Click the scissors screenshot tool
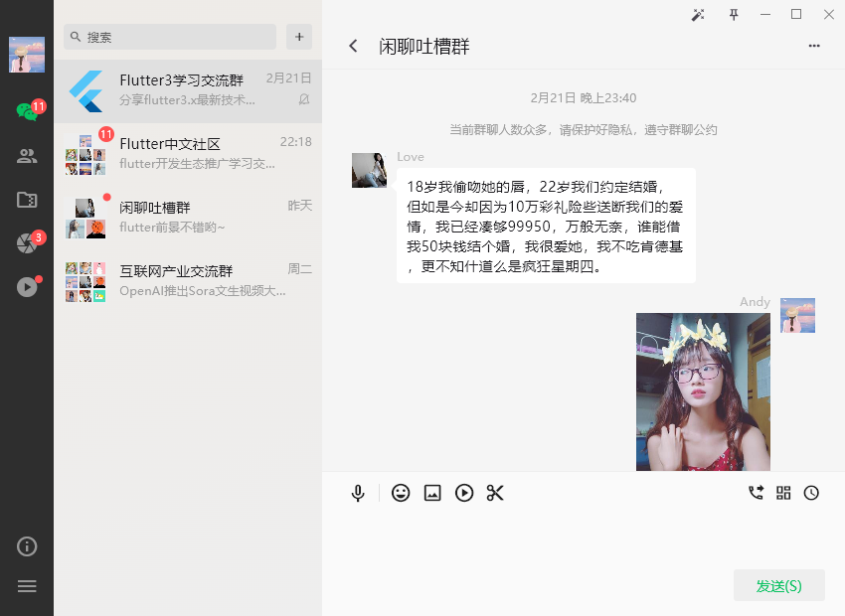The width and height of the screenshot is (845, 616). pos(495,493)
